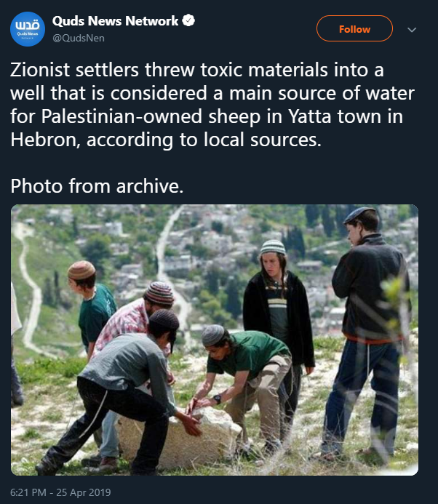This screenshot has width=438, height=504.
Task: Follow the Quds News Network account
Action: pyautogui.click(x=354, y=28)
